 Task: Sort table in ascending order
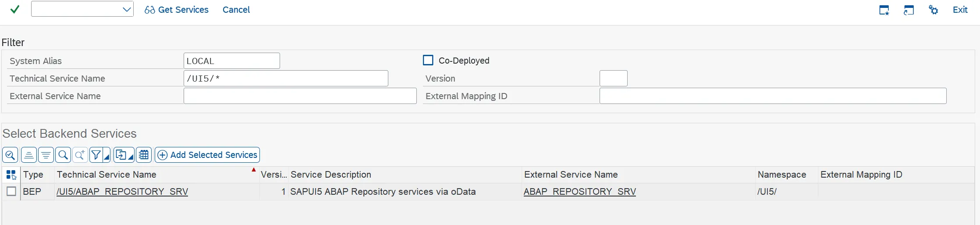tap(29, 155)
